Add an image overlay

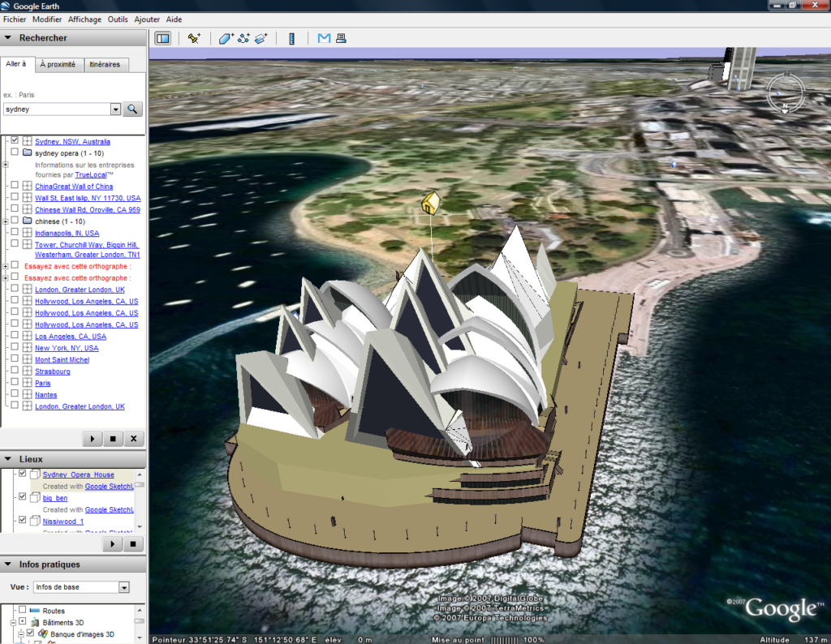(x=261, y=38)
